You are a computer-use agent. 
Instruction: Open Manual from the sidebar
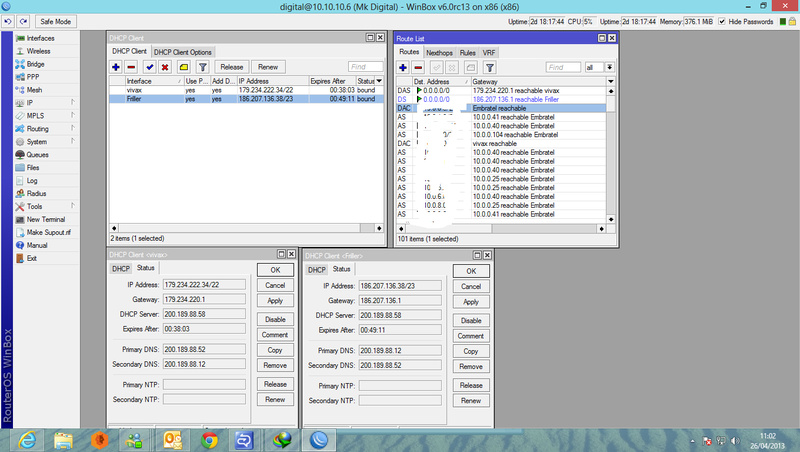(37, 245)
